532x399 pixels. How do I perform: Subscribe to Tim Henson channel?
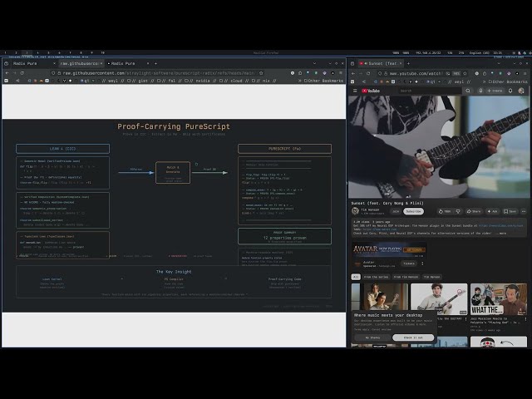[413, 211]
